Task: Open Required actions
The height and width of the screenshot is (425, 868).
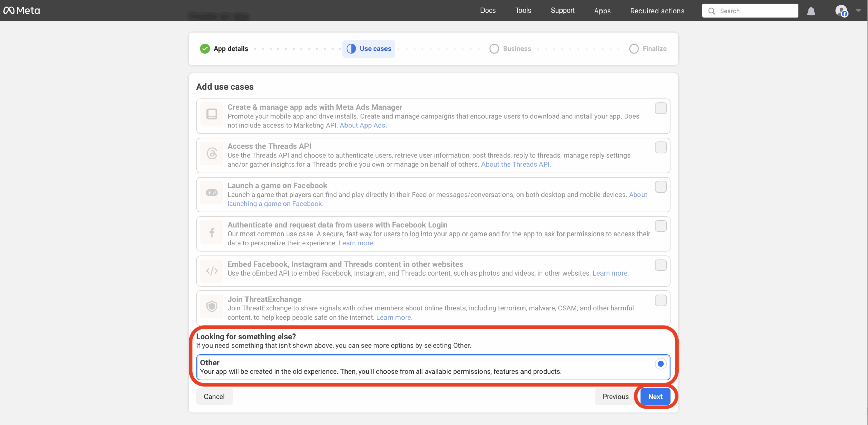Action: (x=657, y=11)
